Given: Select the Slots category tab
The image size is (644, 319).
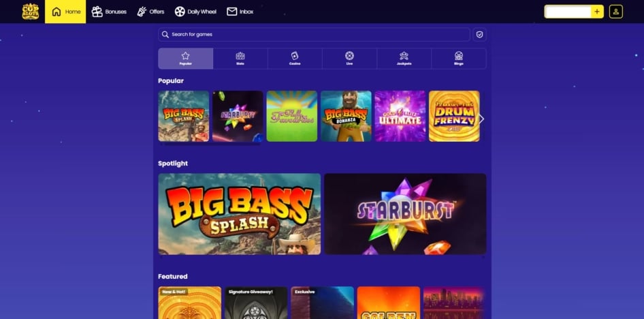Looking at the screenshot, I should click(x=240, y=59).
